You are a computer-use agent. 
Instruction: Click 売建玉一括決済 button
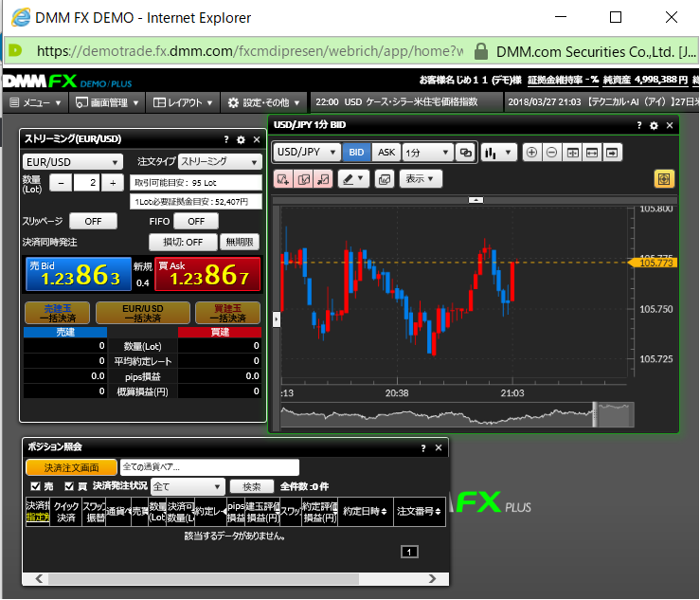coord(58,313)
